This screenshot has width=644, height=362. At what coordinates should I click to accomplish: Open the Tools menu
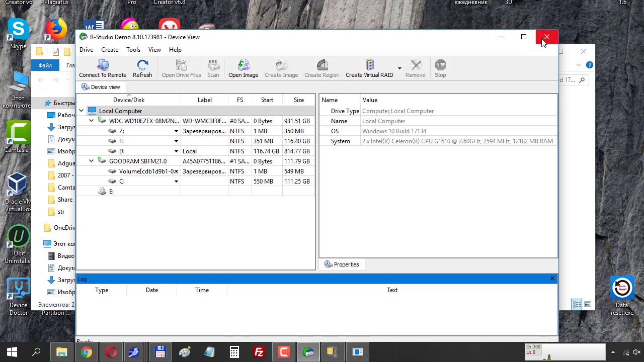click(x=133, y=50)
